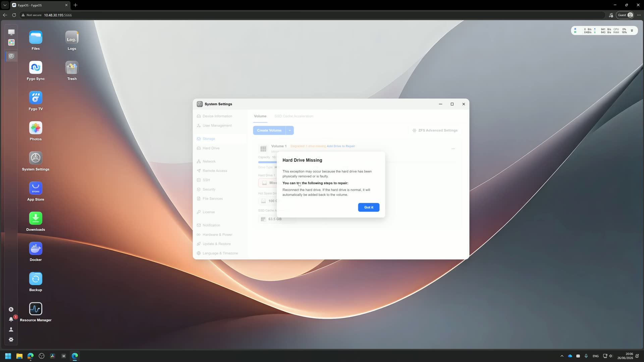The image size is (644, 362).
Task: Switch to the Volume tab
Action: pyautogui.click(x=260, y=116)
